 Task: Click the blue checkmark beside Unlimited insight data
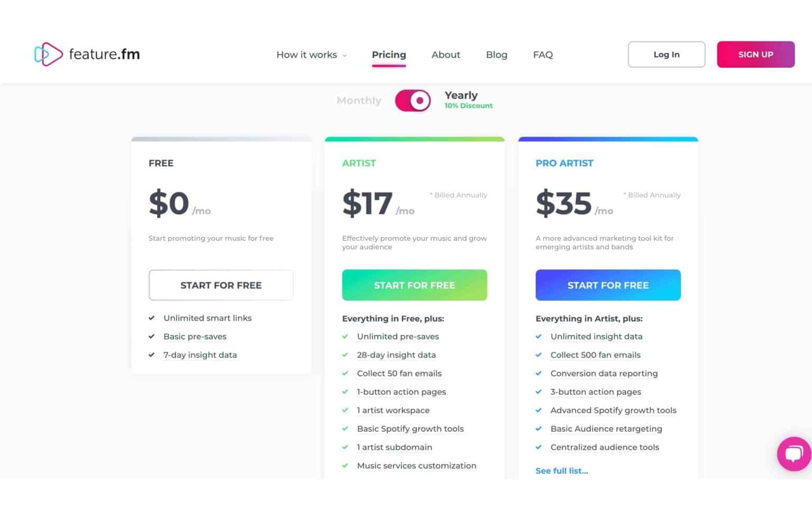click(539, 337)
